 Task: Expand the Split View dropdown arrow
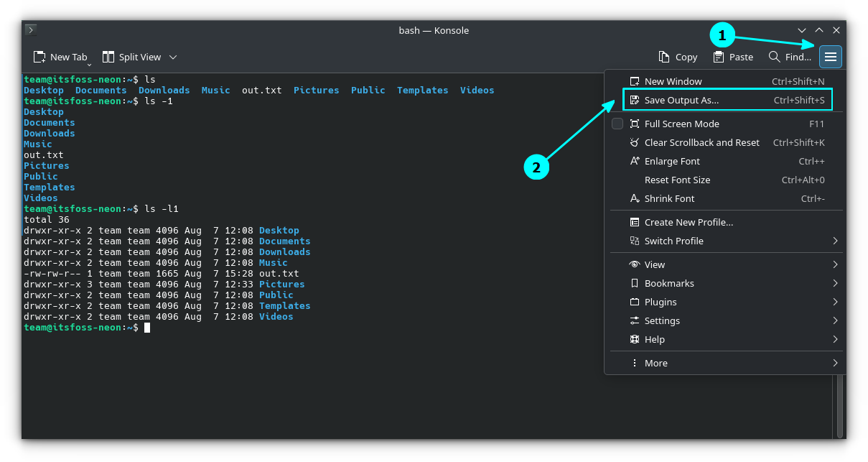point(172,57)
